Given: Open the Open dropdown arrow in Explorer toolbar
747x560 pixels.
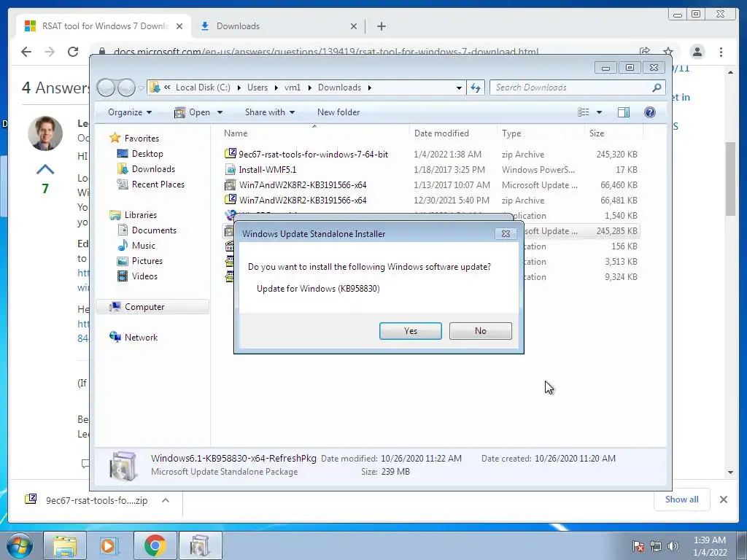Looking at the screenshot, I should point(220,112).
